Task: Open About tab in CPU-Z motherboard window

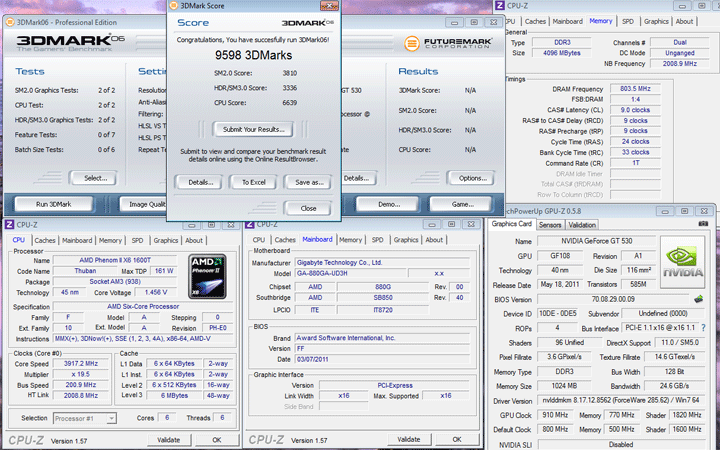Action: click(434, 240)
